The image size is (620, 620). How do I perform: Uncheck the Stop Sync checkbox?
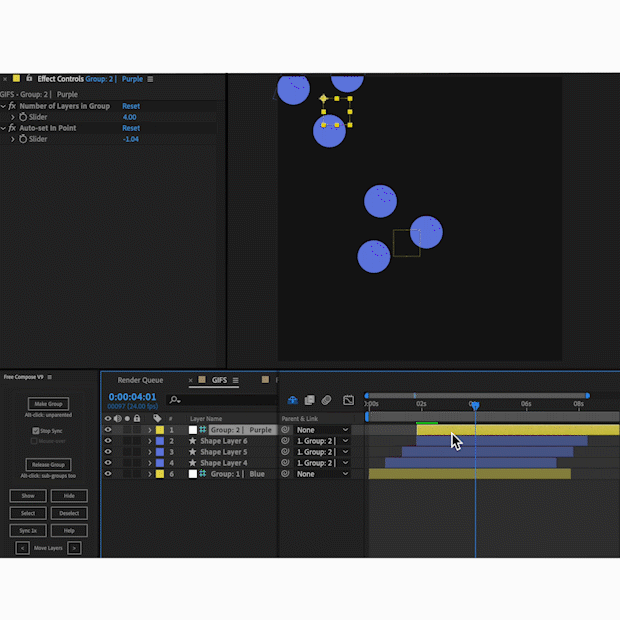click(x=36, y=431)
